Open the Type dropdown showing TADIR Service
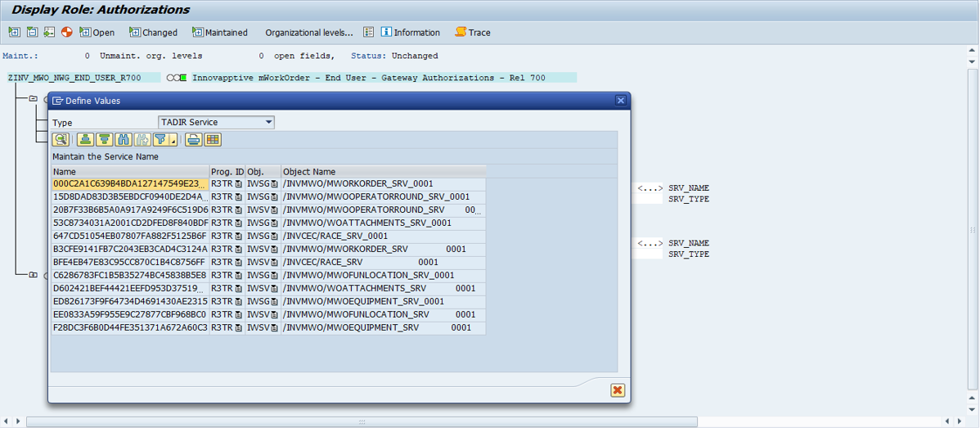 pyautogui.click(x=269, y=123)
